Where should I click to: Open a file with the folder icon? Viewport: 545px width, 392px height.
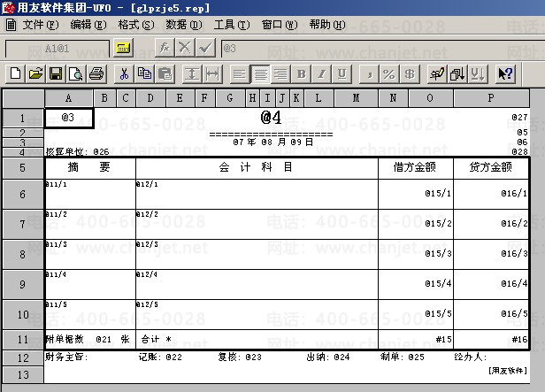[35, 73]
